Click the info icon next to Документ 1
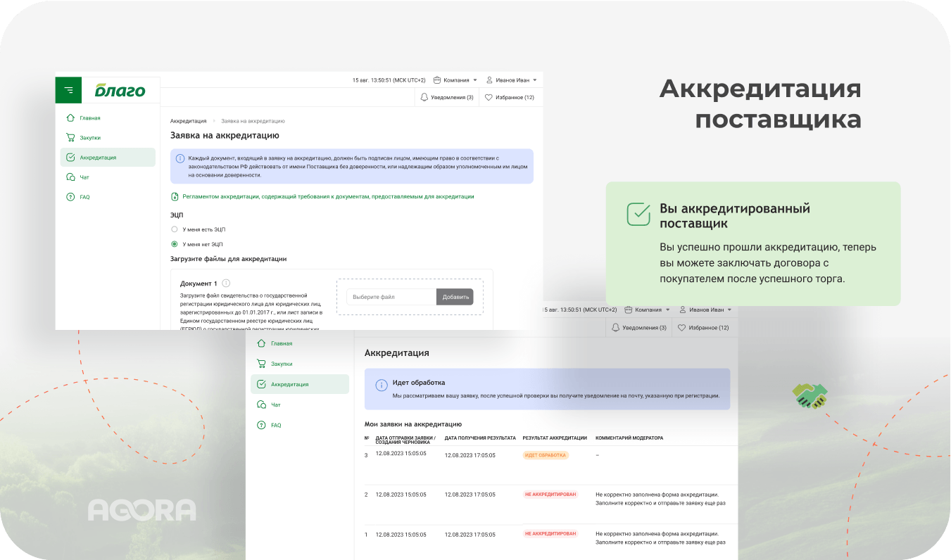Screen dimensions: 951x560 point(226,283)
